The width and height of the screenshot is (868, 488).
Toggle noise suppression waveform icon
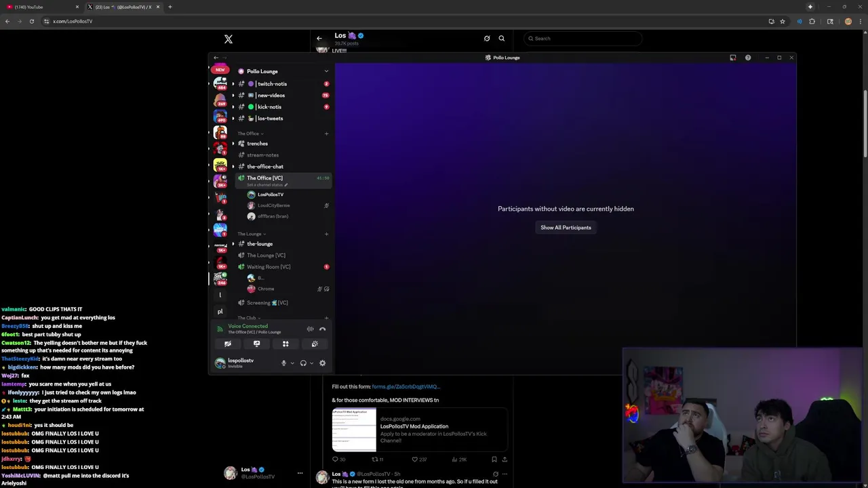point(310,329)
